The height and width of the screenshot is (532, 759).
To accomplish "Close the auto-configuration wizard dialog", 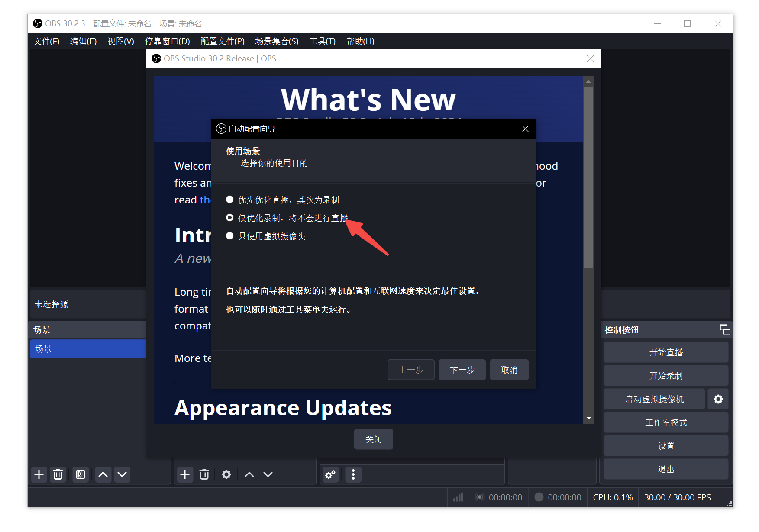I will 525,129.
